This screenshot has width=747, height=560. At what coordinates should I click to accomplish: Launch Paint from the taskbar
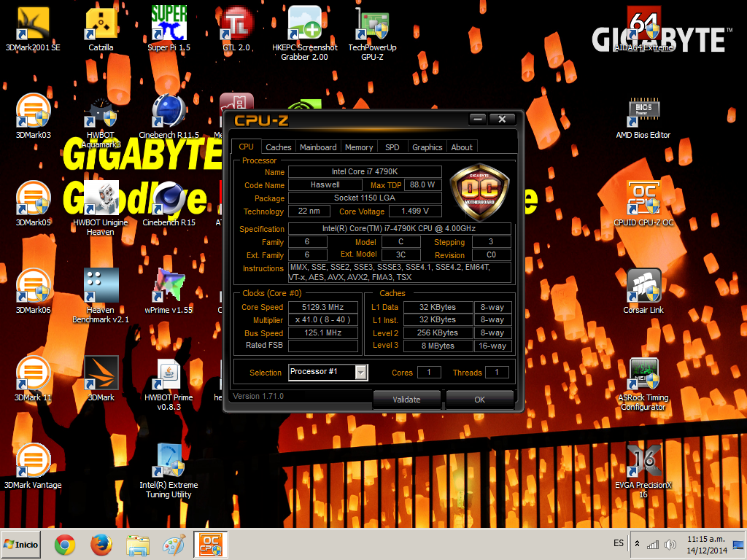174,545
